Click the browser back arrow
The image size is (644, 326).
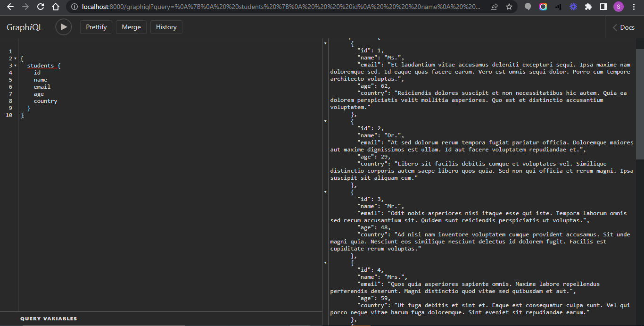coord(10,7)
